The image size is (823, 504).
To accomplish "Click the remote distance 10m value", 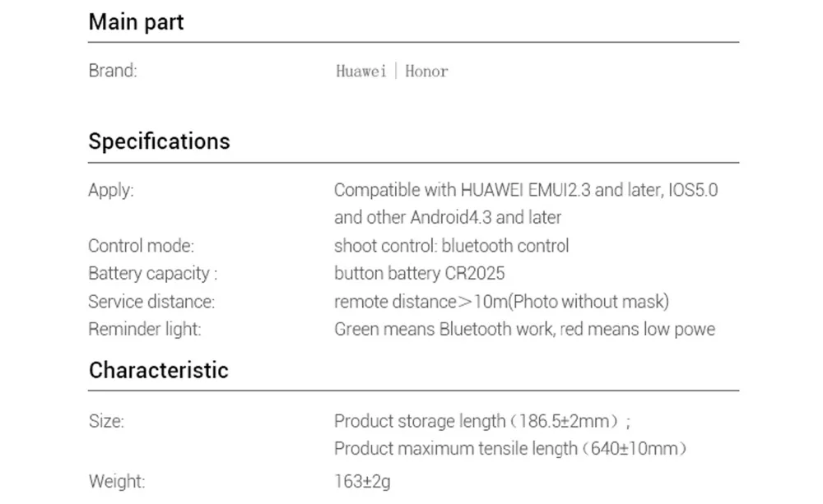I will pos(501,302).
